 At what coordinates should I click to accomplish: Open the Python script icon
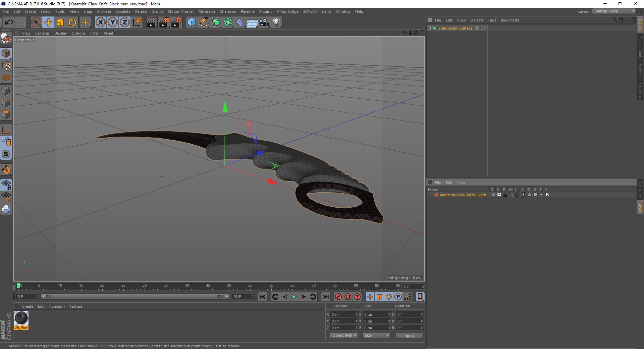pos(6,209)
